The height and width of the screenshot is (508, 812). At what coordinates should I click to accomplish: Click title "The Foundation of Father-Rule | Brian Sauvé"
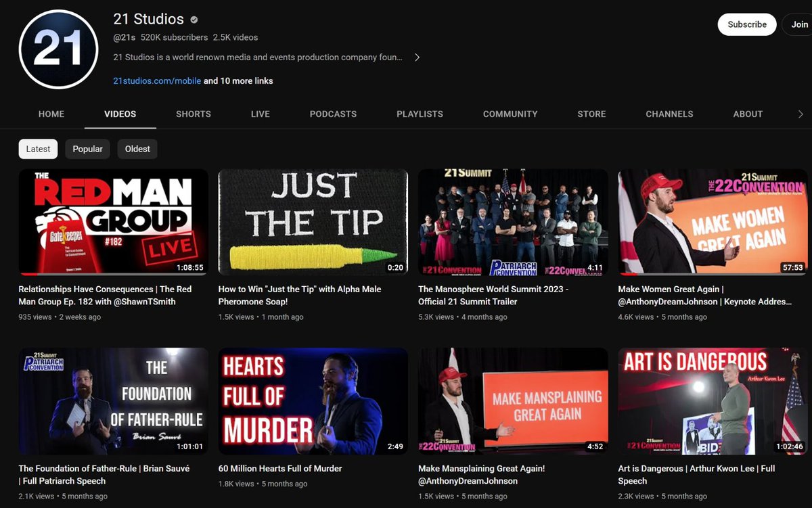tap(104, 475)
